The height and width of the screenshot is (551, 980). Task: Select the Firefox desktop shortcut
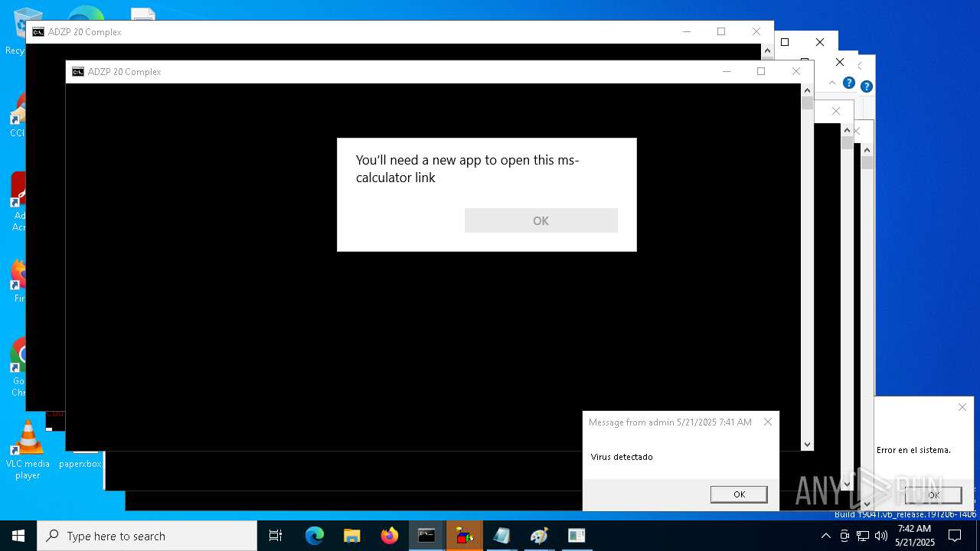click(x=18, y=282)
